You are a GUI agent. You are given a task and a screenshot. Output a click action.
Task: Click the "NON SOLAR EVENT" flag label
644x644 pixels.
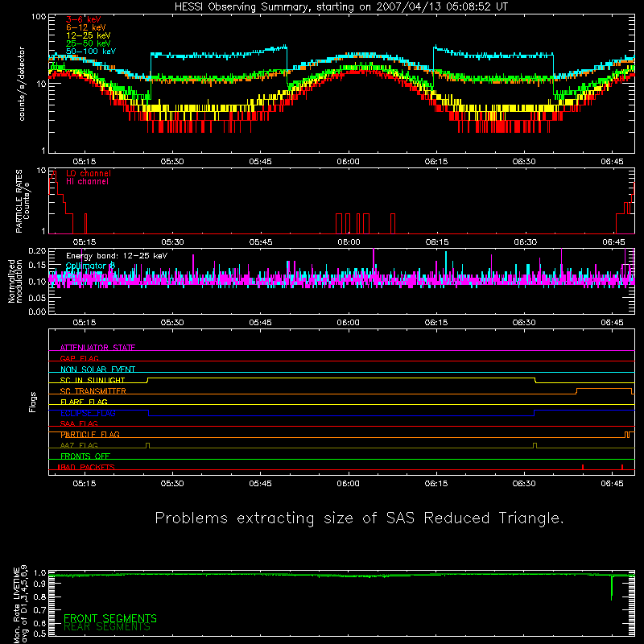click(x=97, y=369)
